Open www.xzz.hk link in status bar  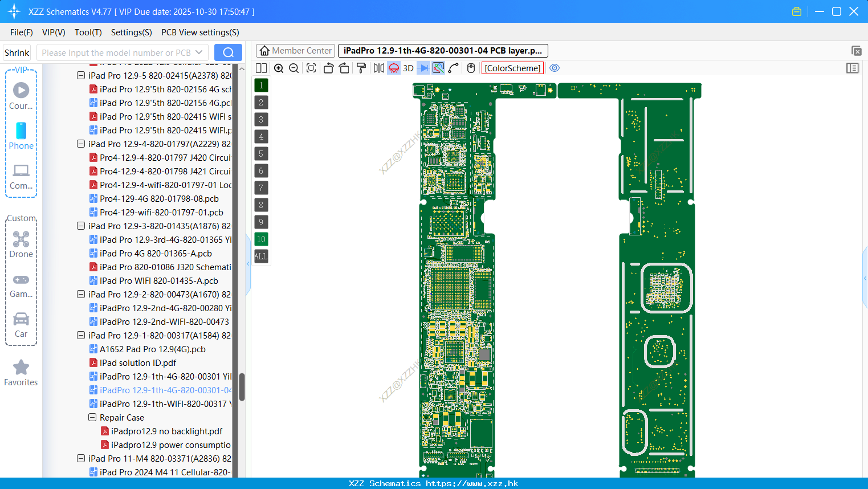[x=472, y=483]
